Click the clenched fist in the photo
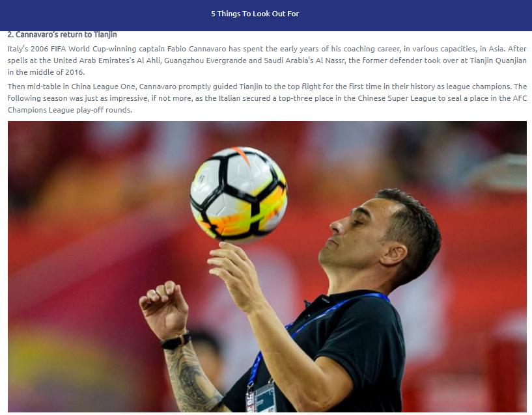The image size is (532, 415). pos(164,308)
